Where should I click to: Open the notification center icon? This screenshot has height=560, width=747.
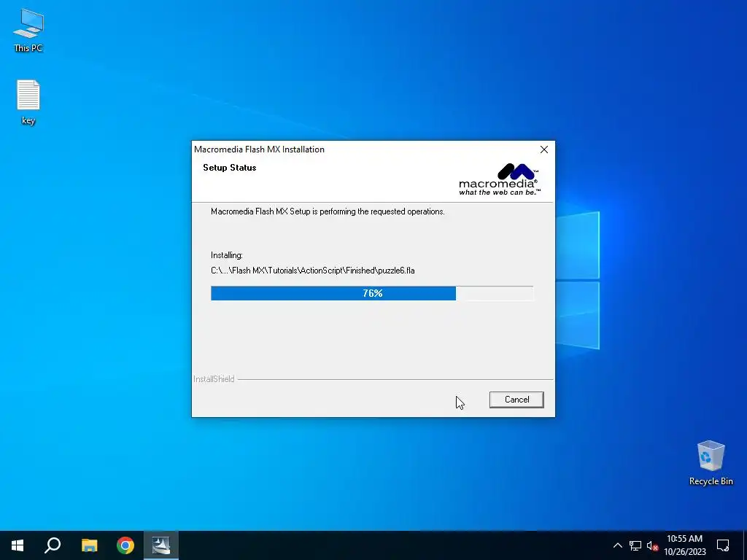tap(723, 545)
